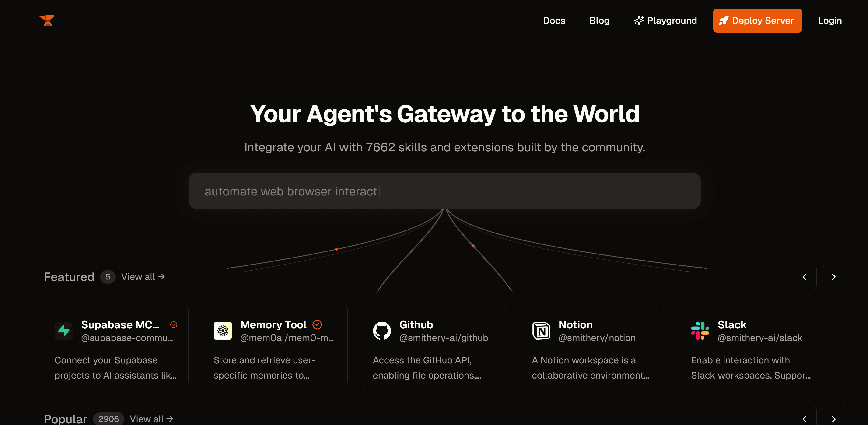Screen dimensions: 868x425
Task: Click the Popular count badge 2906
Action: pos(108,419)
